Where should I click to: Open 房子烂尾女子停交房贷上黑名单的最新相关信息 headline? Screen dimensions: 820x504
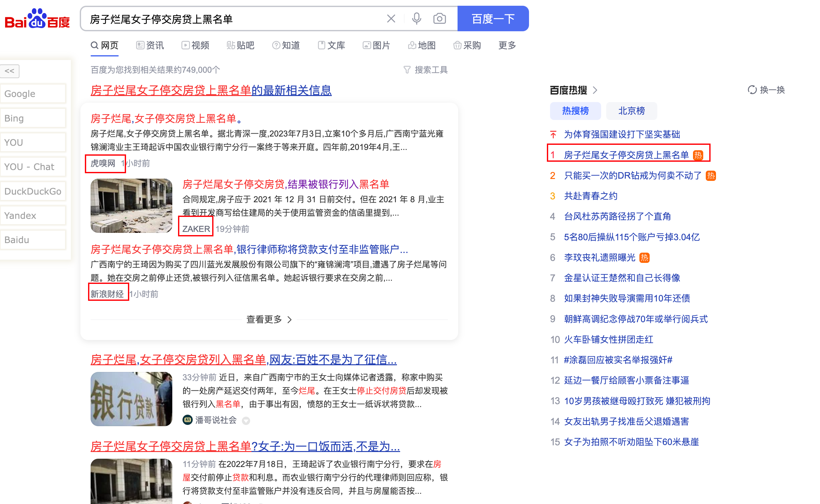(211, 90)
